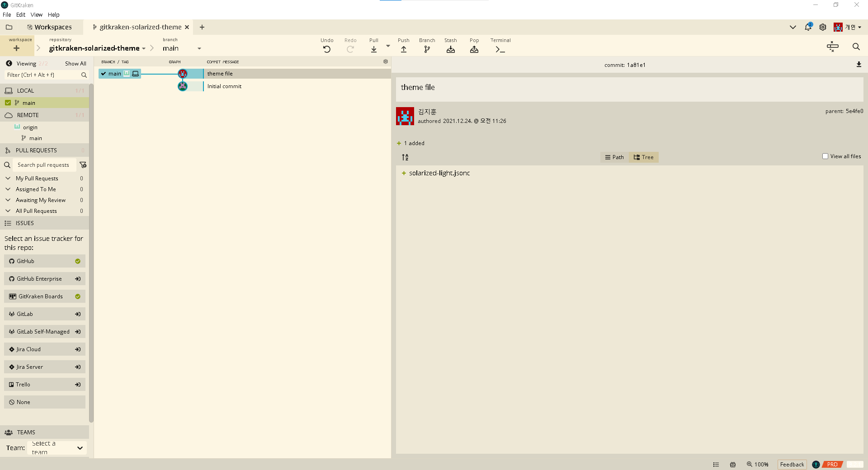Toggle the local main branch checkbox
This screenshot has width=868, height=470.
pos(8,103)
